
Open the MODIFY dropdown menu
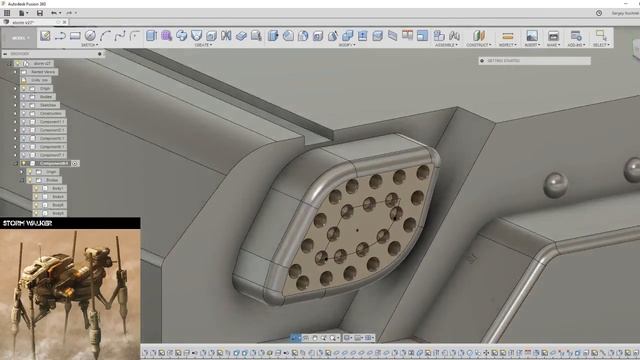[x=347, y=45]
